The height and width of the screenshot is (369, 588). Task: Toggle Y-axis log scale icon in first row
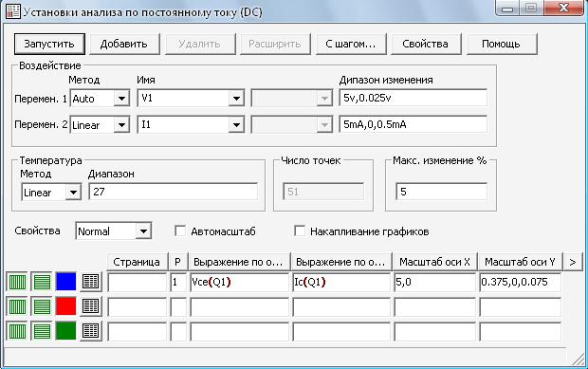pos(42,282)
